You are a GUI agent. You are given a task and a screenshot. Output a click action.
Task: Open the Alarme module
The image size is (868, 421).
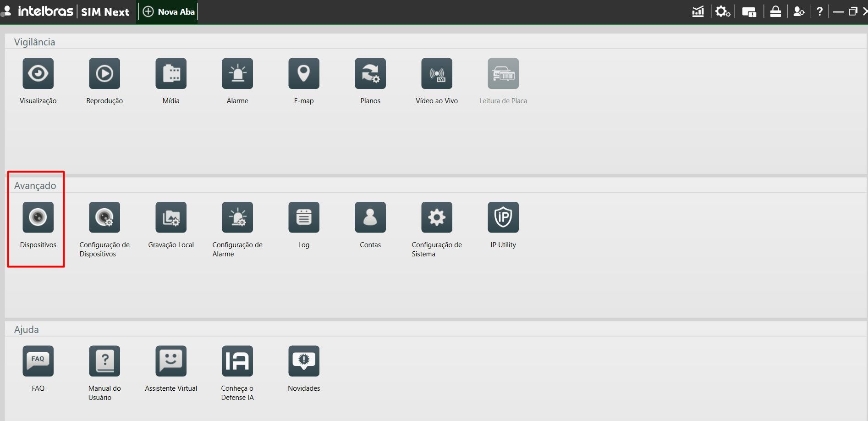(237, 73)
